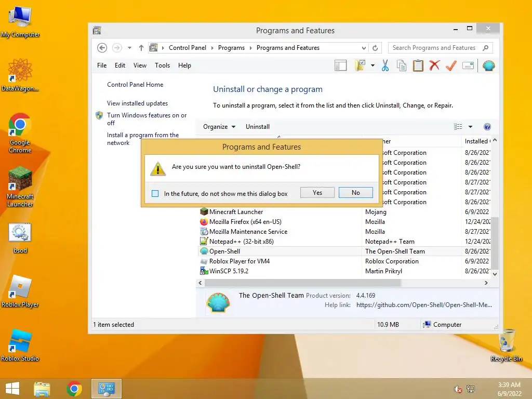Click the Back navigation arrow
Image resolution: width=532 pixels, height=399 pixels.
point(102,48)
